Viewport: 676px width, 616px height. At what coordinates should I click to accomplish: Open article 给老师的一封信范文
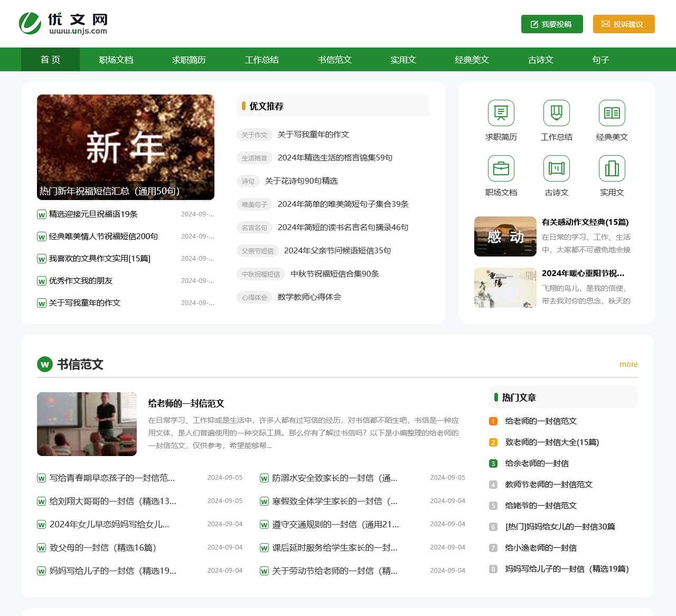point(185,403)
